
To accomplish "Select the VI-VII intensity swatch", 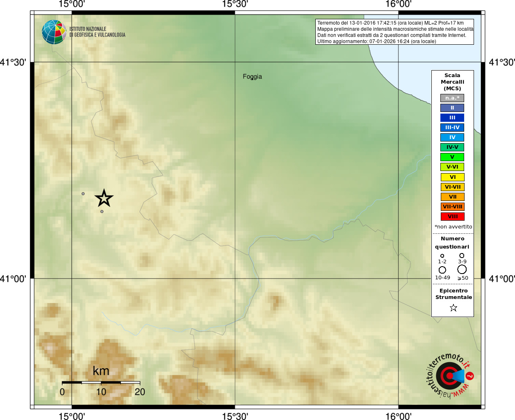I will (x=452, y=187).
